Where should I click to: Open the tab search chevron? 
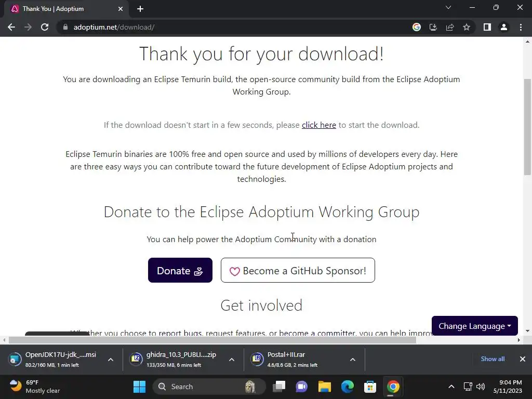(448, 7)
